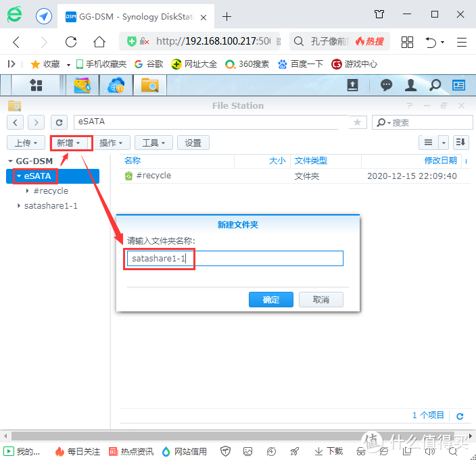The height and width of the screenshot is (460, 476).
Task: Open the 360搜索 bookmark link
Action: pyautogui.click(x=247, y=64)
